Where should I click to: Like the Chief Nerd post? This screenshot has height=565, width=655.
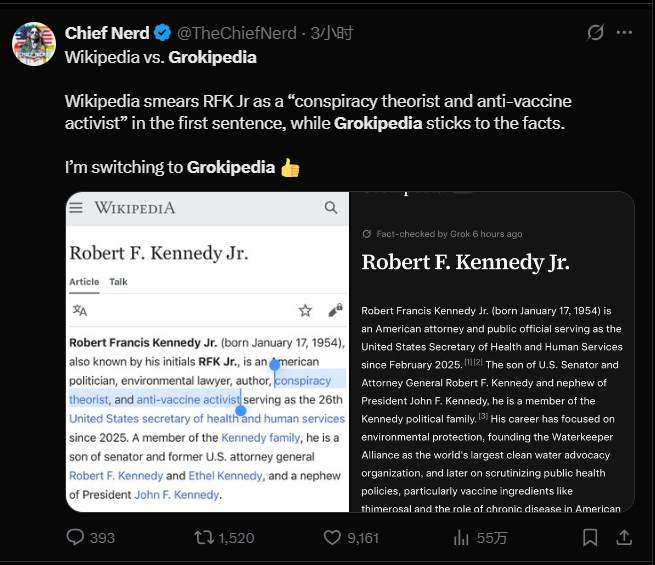click(333, 538)
